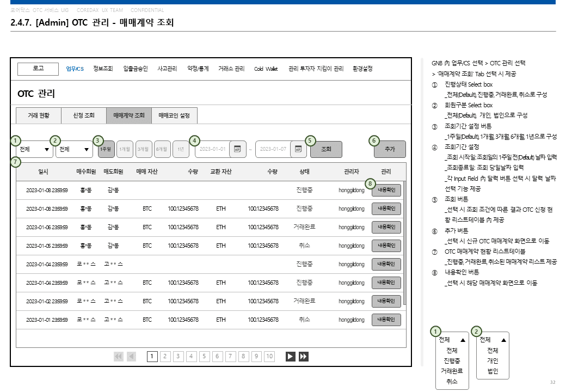
Task: Go to page 2
Action: (x=165, y=357)
